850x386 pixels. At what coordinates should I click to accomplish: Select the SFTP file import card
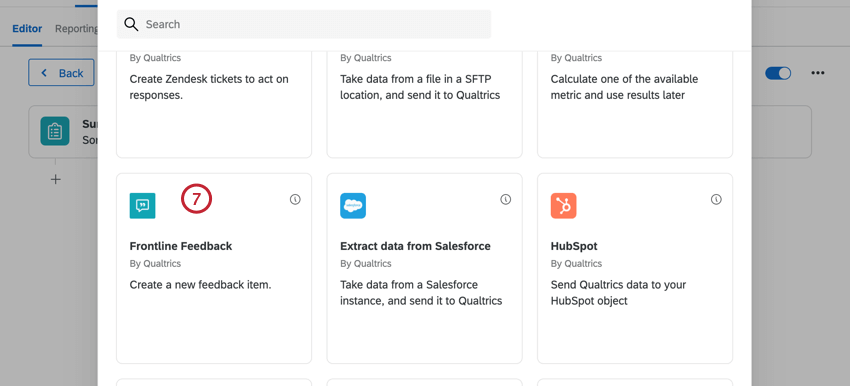tap(424, 105)
